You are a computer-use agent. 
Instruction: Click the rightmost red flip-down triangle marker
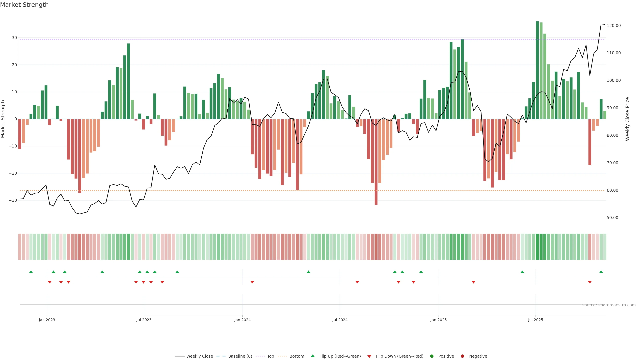tap(590, 282)
